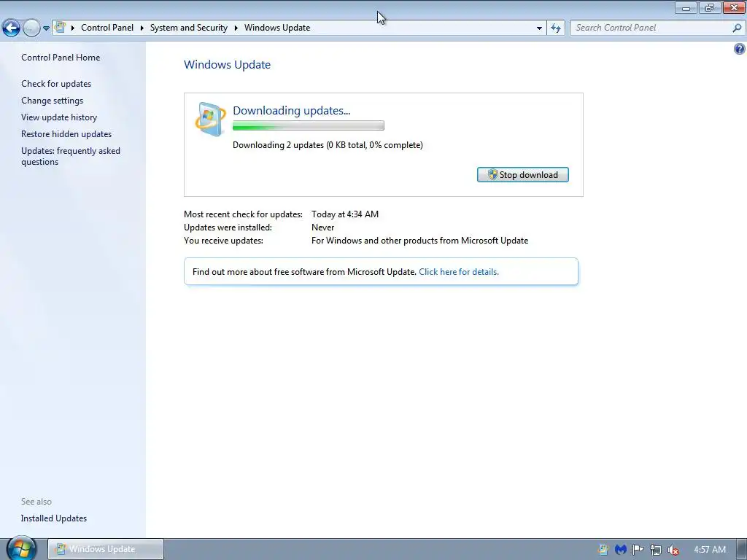The width and height of the screenshot is (747, 560).
Task: Click the Windows Update page heading
Action: click(228, 65)
